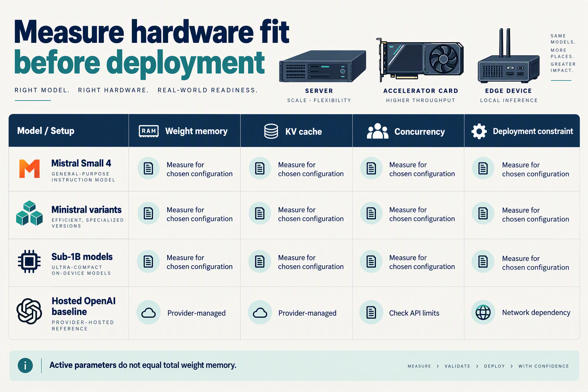Click the RAM icon in the header

coord(149,131)
